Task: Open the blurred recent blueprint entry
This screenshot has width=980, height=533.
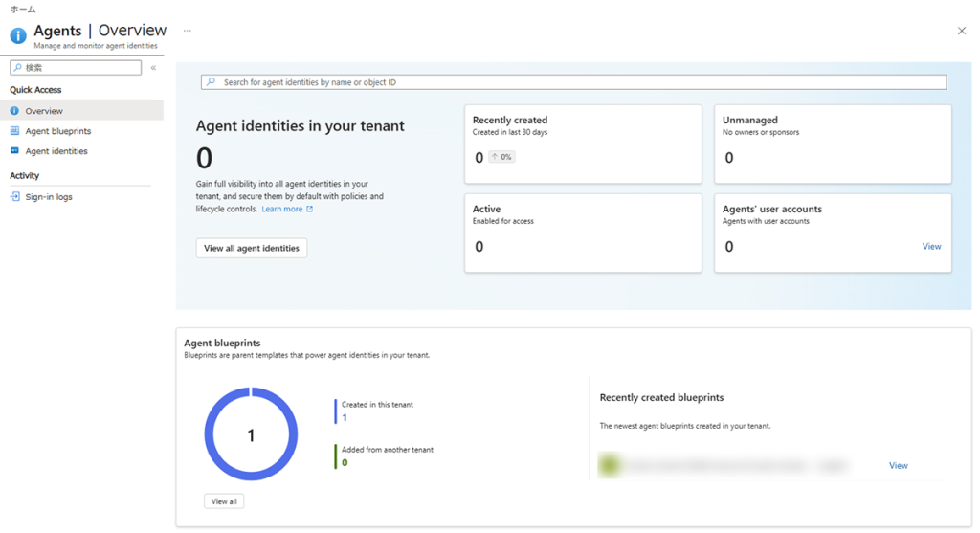Action: [724, 465]
